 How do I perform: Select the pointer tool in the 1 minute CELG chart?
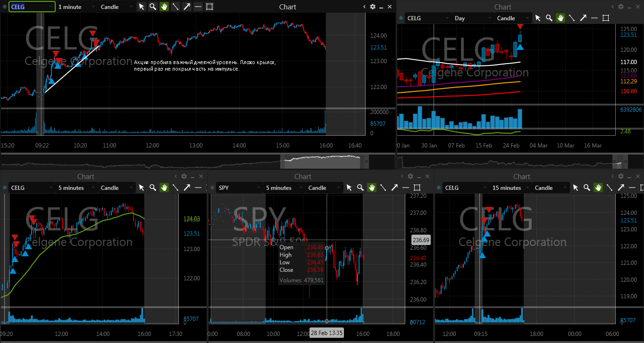click(142, 7)
